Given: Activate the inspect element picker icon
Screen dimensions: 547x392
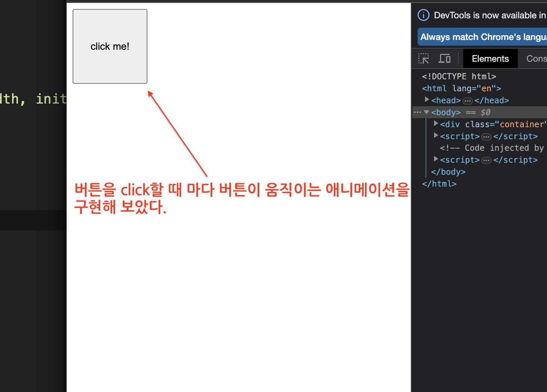Looking at the screenshot, I should coord(424,59).
